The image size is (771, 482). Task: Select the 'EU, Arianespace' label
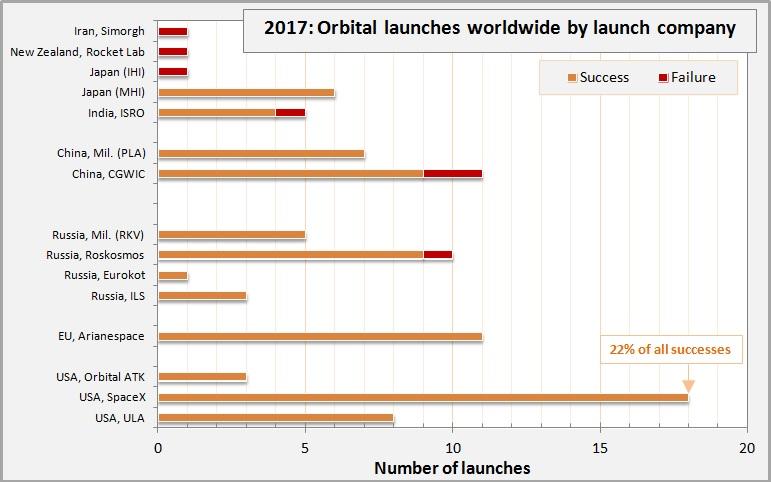point(101,336)
